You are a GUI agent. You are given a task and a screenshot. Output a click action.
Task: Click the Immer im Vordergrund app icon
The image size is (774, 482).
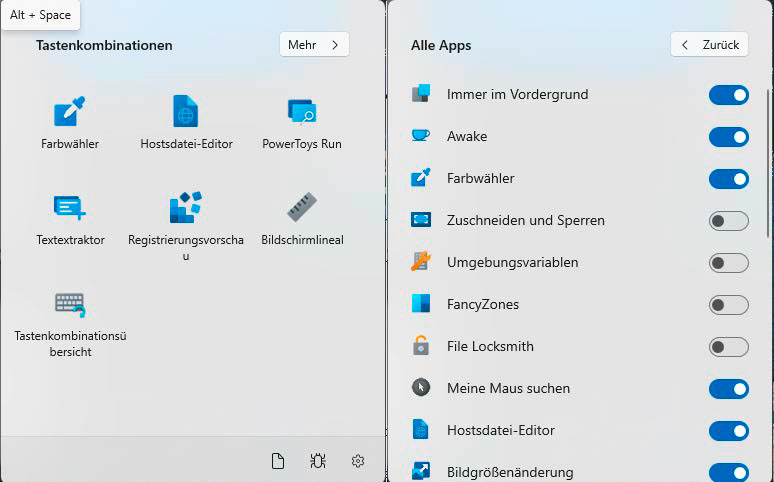tap(421, 93)
